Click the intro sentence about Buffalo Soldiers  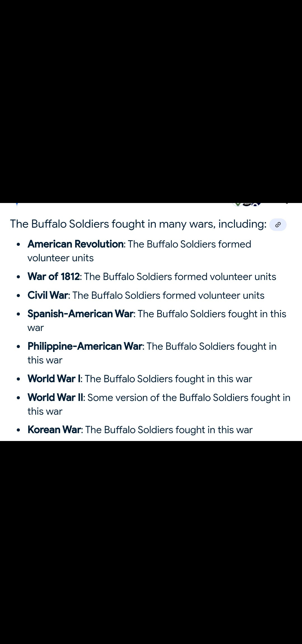pyautogui.click(x=138, y=224)
